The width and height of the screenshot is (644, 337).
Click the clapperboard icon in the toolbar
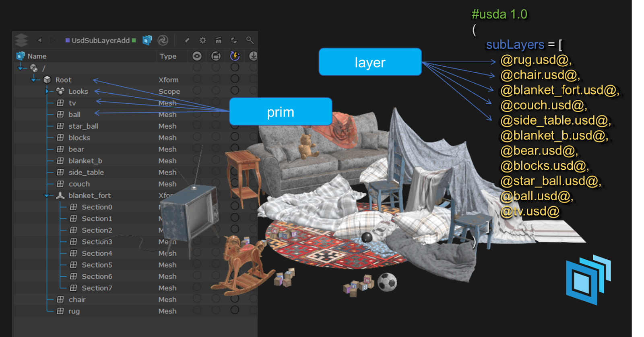(218, 40)
